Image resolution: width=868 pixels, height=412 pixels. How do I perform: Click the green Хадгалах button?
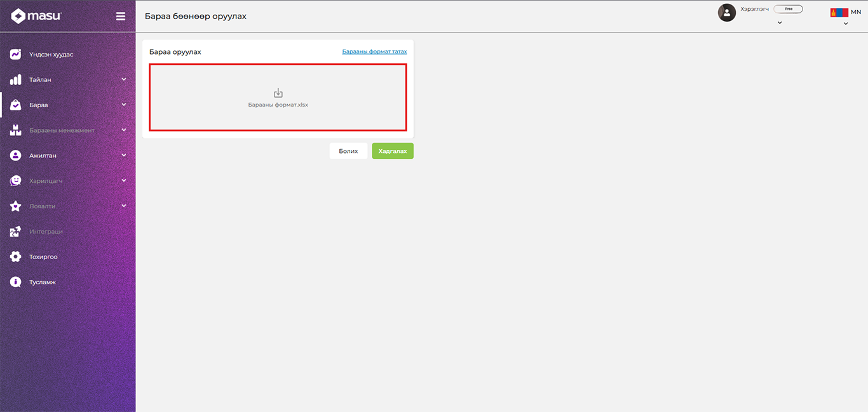pos(393,151)
